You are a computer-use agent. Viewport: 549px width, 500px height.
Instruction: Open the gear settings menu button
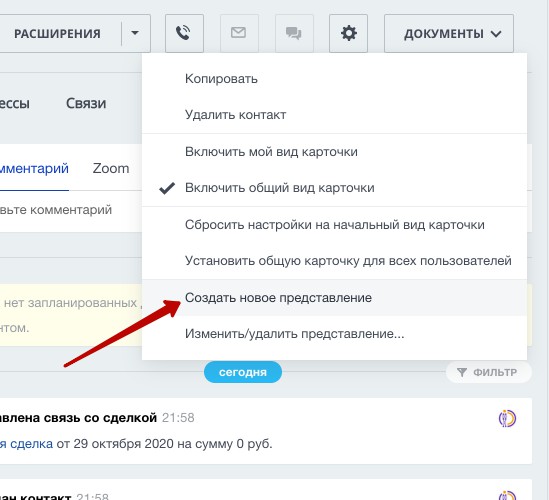(x=348, y=33)
